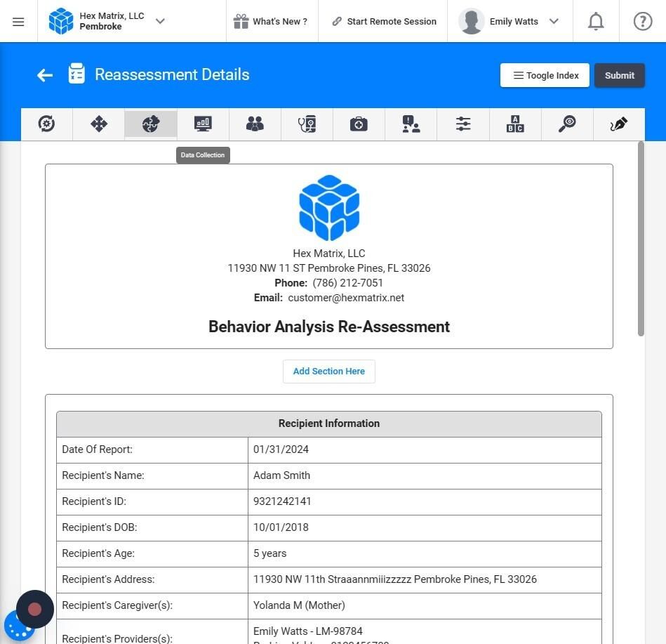Image resolution: width=666 pixels, height=644 pixels.
Task: Open the Data Collection monitor chart icon
Action: (203, 124)
